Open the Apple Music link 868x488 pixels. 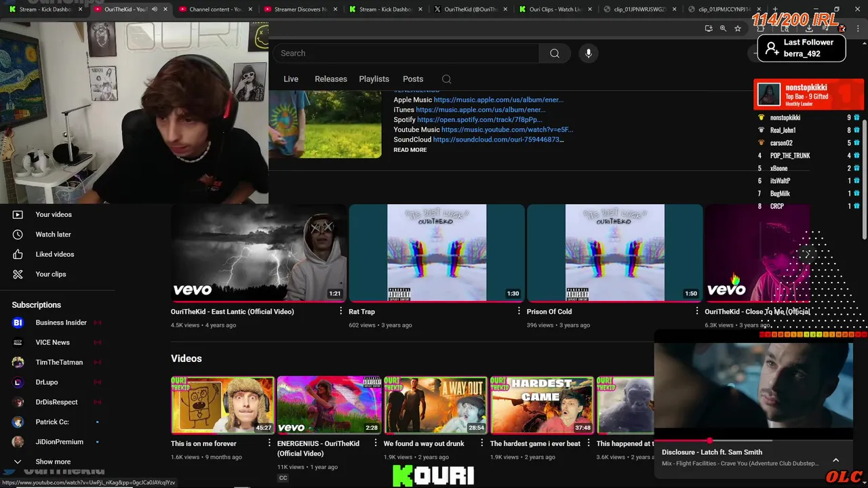(x=498, y=100)
